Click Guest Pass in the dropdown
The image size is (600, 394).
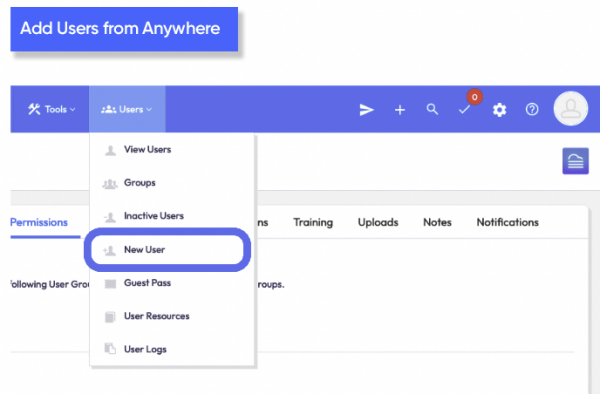(172, 283)
